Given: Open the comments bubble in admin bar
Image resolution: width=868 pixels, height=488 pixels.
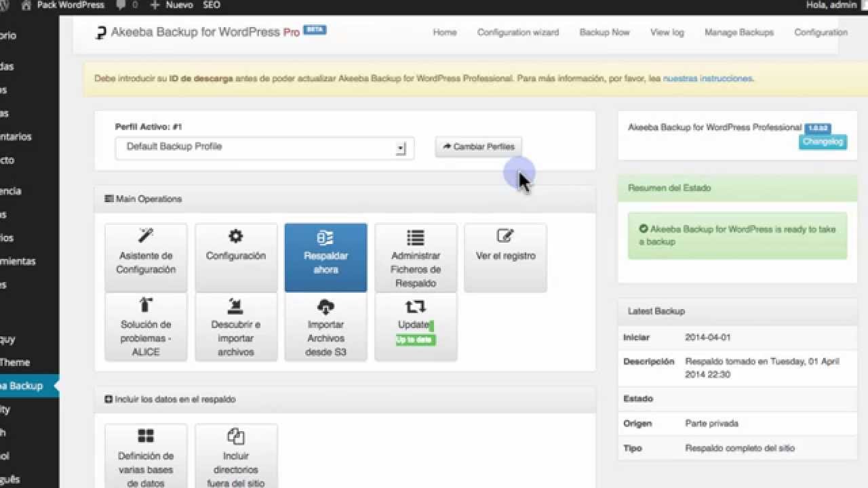Looking at the screenshot, I should click(120, 5).
